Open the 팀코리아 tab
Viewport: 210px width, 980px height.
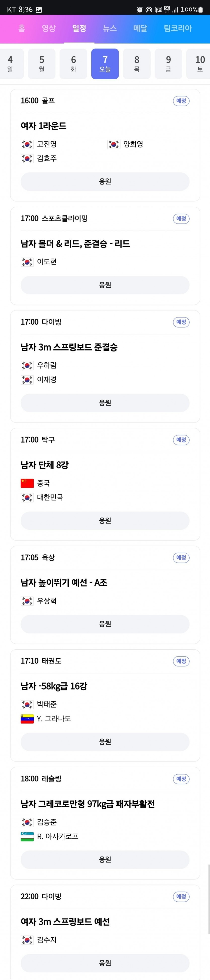178,28
